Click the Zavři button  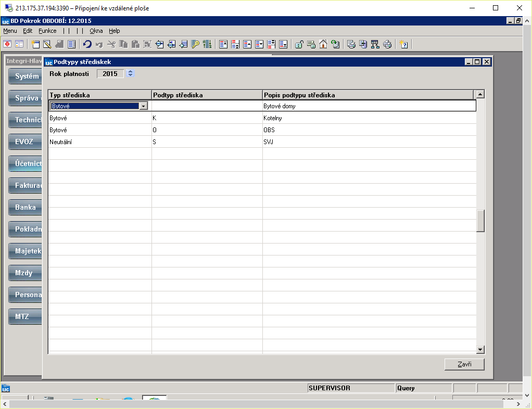464,364
